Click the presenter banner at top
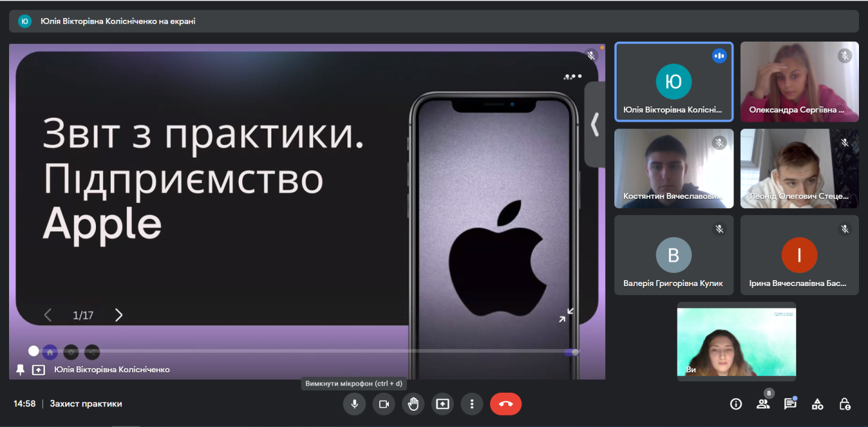Image resolution: width=868 pixels, height=427 pixels. click(434, 21)
